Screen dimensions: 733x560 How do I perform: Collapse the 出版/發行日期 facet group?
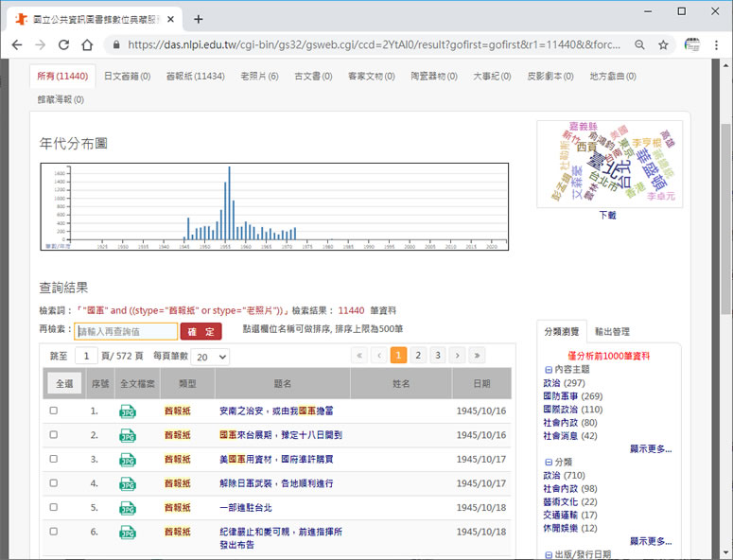[x=549, y=555]
